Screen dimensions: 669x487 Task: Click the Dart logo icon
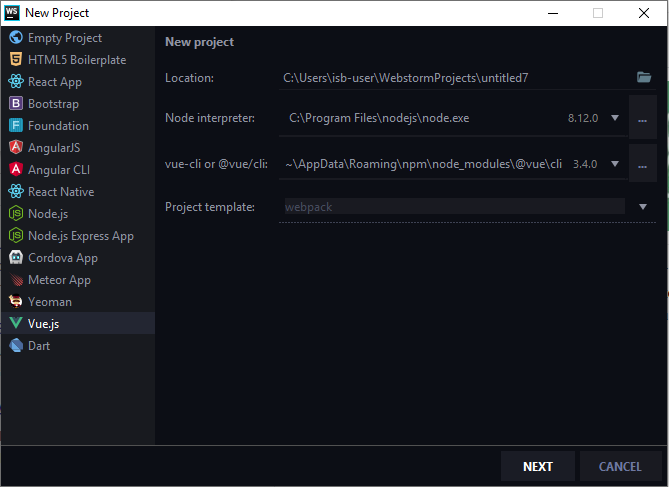coord(16,345)
